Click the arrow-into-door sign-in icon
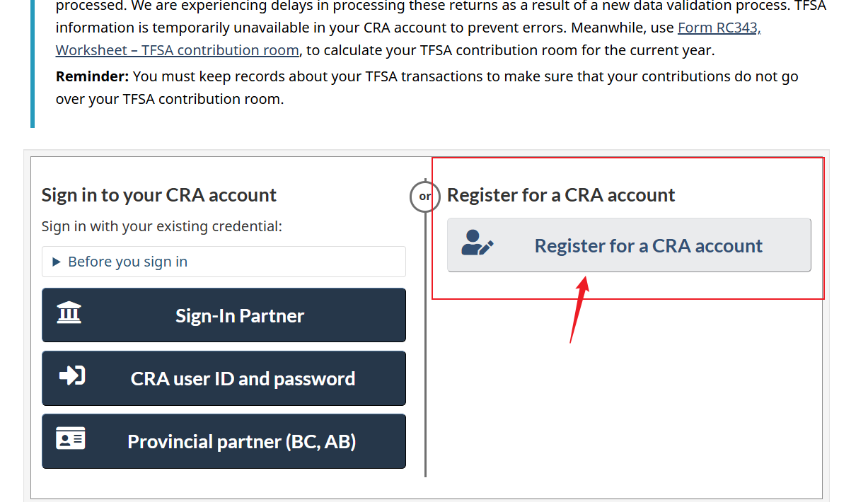This screenshot has height=502, width=868. tap(71, 375)
